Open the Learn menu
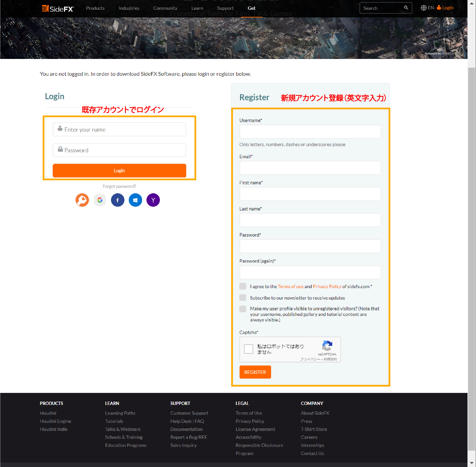 tap(197, 8)
